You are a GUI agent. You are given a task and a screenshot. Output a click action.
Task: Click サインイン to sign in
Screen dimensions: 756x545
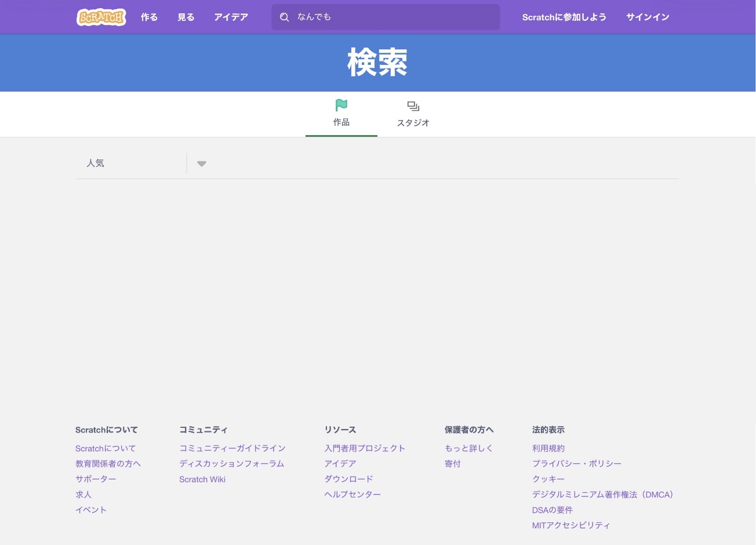(x=648, y=17)
